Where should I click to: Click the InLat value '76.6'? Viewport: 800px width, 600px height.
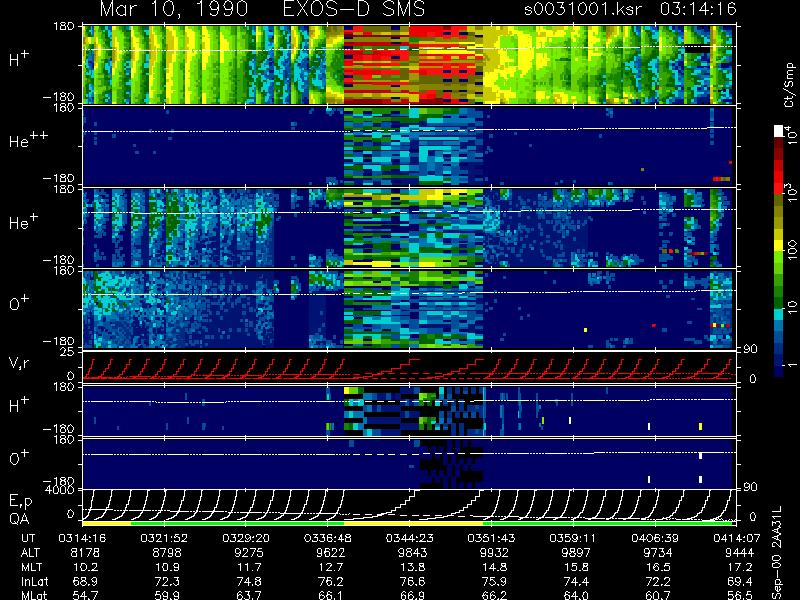[x=412, y=581]
